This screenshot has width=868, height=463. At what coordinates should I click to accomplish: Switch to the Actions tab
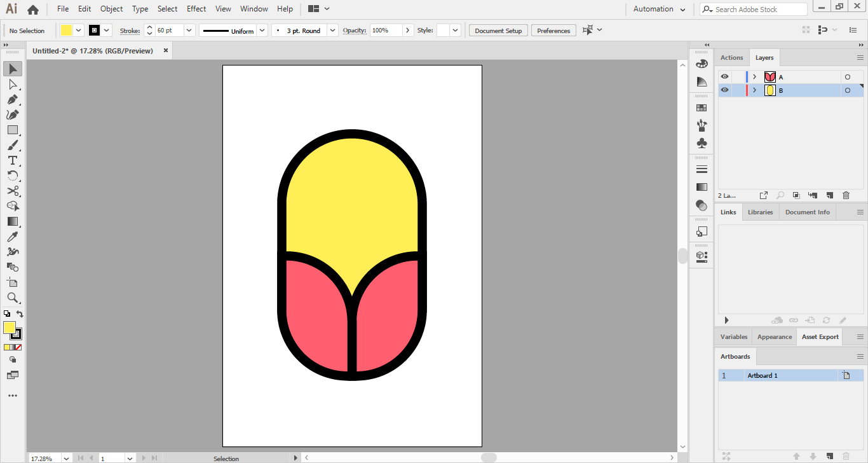731,57
